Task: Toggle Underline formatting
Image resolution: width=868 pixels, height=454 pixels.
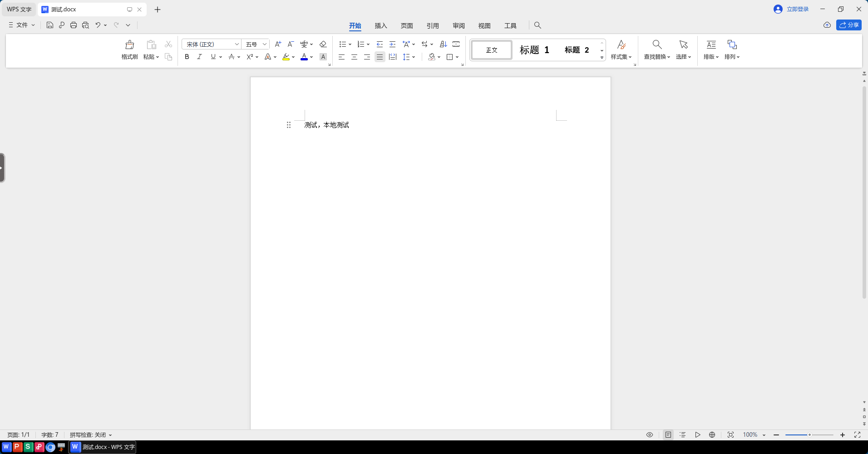Action: [213, 57]
